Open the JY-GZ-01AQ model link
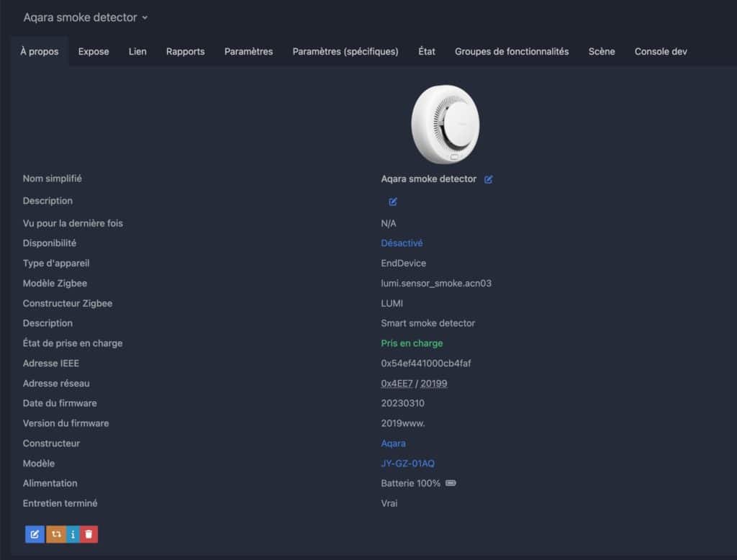The image size is (737, 560). (407, 464)
